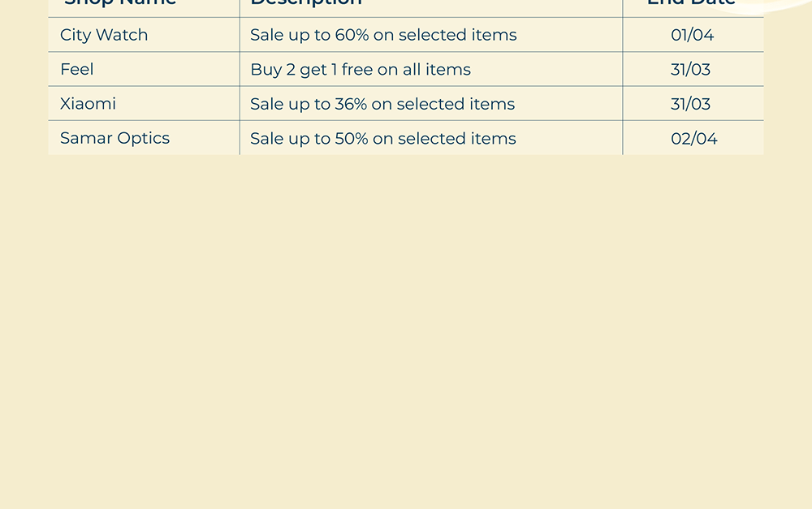This screenshot has width=812, height=509.
Task: Click the City Watch shop name
Action: [104, 35]
